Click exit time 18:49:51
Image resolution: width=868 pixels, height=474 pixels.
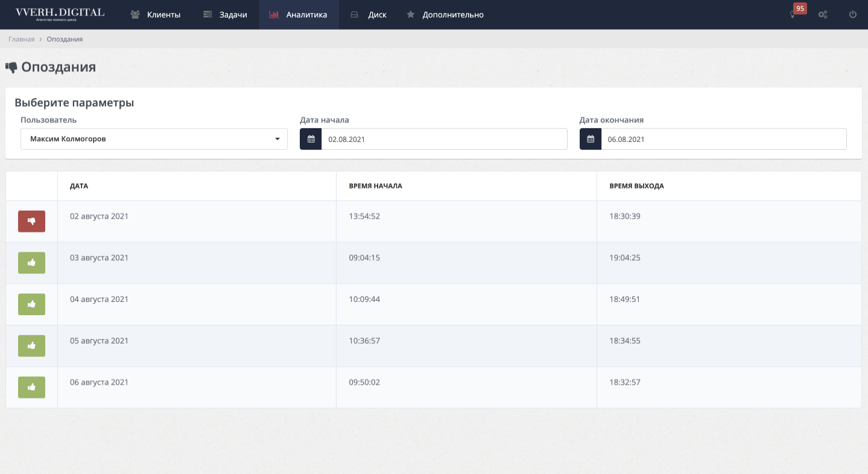point(625,299)
